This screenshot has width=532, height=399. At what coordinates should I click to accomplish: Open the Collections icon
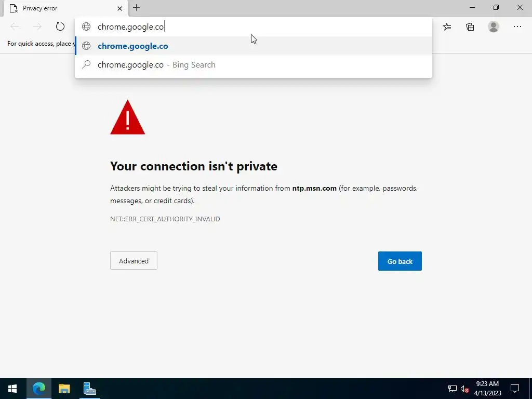point(470,26)
